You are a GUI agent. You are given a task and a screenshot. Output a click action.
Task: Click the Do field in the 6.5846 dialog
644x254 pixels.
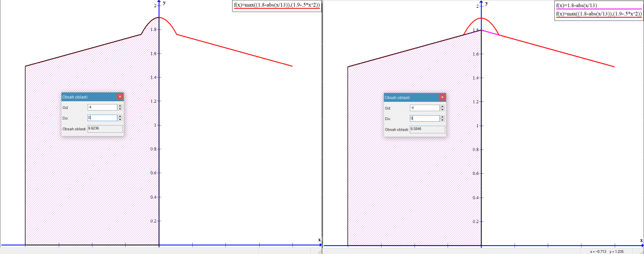(424, 118)
